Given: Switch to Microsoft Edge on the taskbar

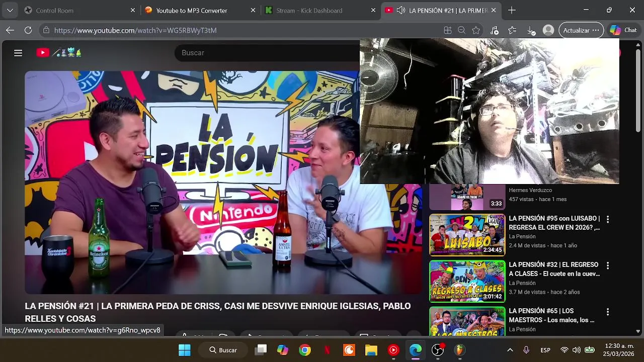Looking at the screenshot, I should (x=416, y=350).
